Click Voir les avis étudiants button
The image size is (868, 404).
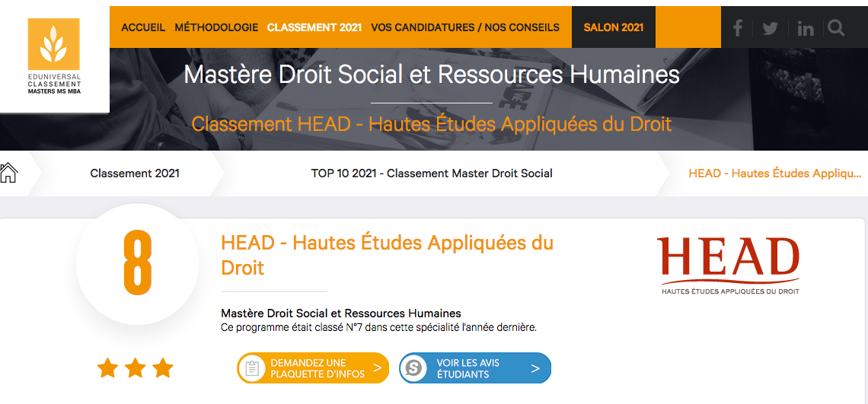[476, 368]
